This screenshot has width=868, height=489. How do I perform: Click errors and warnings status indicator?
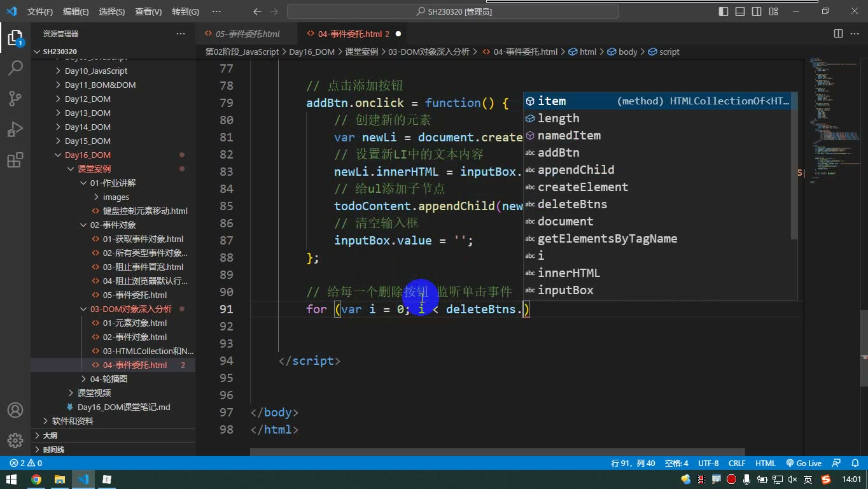pos(26,464)
